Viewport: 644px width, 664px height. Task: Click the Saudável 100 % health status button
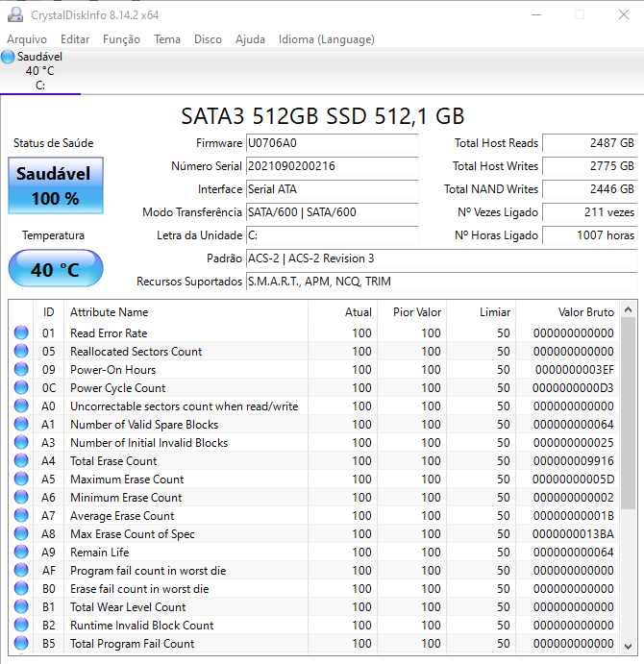56,185
